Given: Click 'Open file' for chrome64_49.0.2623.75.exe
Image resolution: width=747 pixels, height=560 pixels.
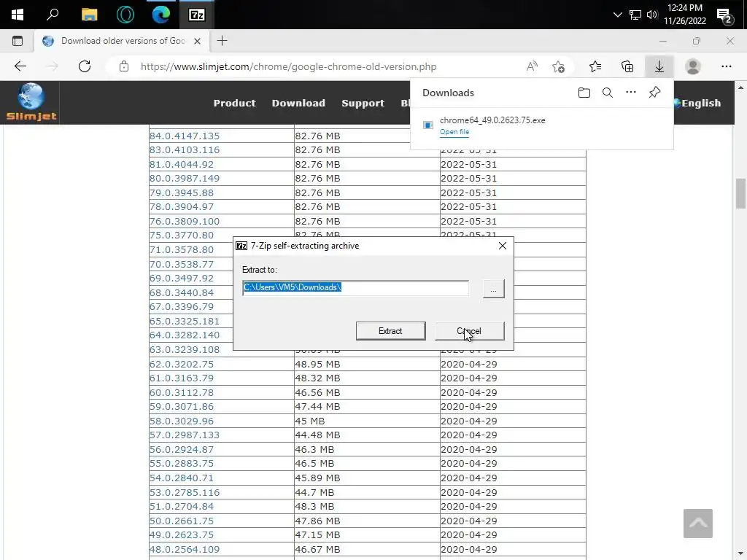Looking at the screenshot, I should (x=454, y=132).
